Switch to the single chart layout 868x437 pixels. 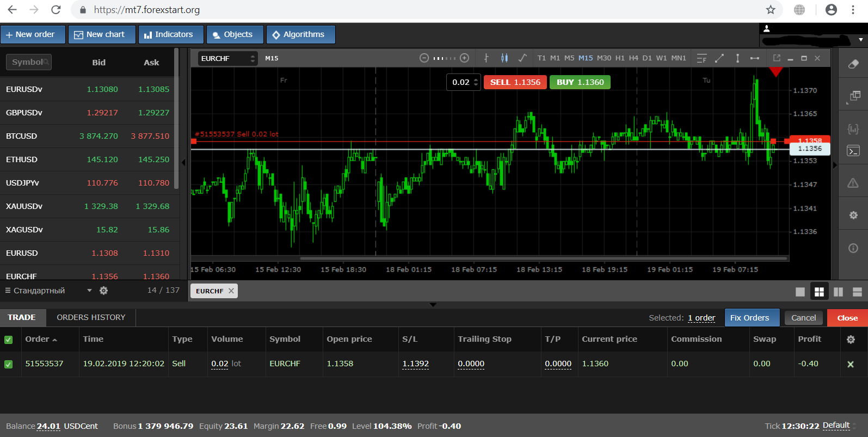click(800, 292)
